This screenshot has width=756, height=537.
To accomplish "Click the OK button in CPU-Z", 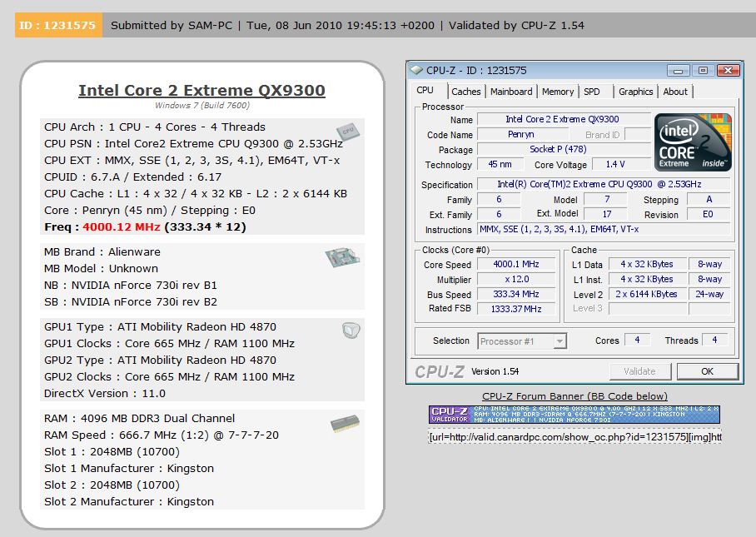I will 708,371.
